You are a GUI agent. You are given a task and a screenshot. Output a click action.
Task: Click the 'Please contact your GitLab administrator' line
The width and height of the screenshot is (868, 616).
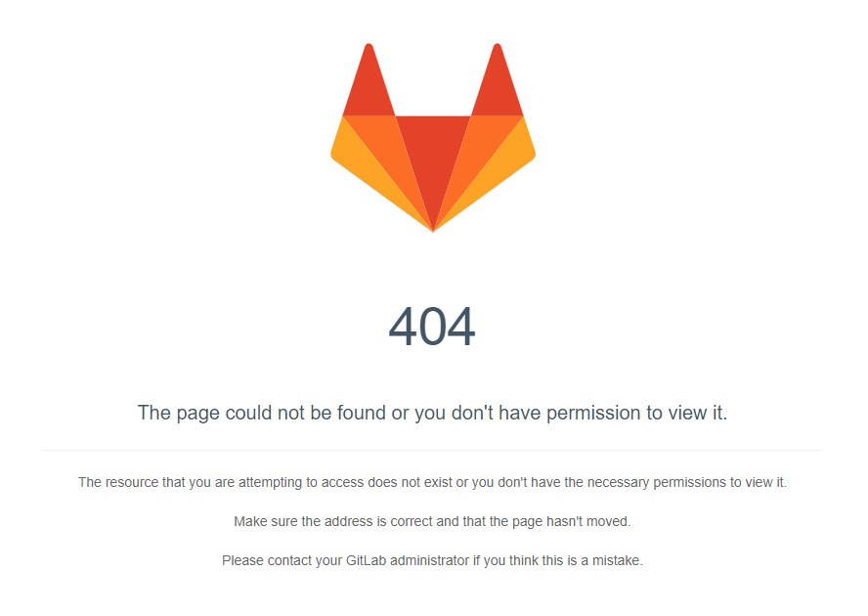(432, 560)
